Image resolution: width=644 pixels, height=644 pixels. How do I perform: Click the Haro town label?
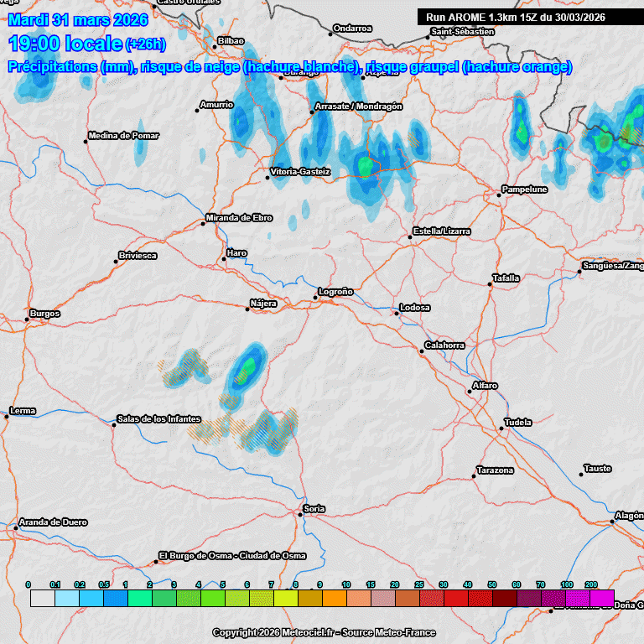(236, 253)
